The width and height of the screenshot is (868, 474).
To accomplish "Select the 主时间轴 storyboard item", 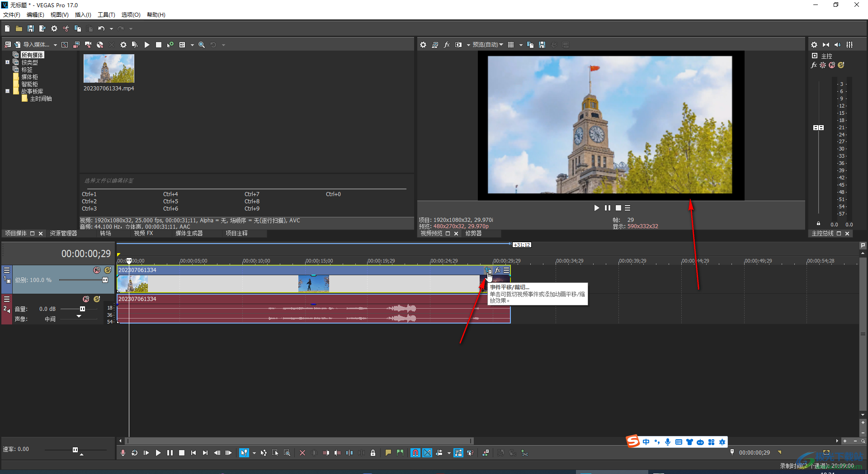I will [41, 99].
